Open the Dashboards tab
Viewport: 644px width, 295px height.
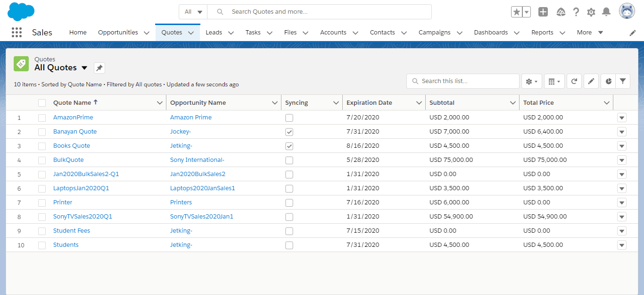pyautogui.click(x=491, y=33)
